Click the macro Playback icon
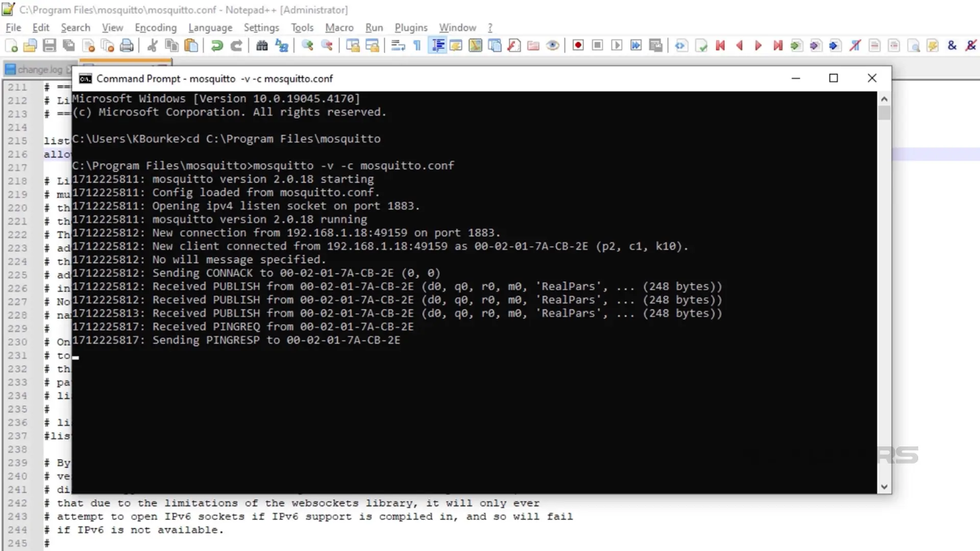This screenshot has width=980, height=551. (x=617, y=46)
